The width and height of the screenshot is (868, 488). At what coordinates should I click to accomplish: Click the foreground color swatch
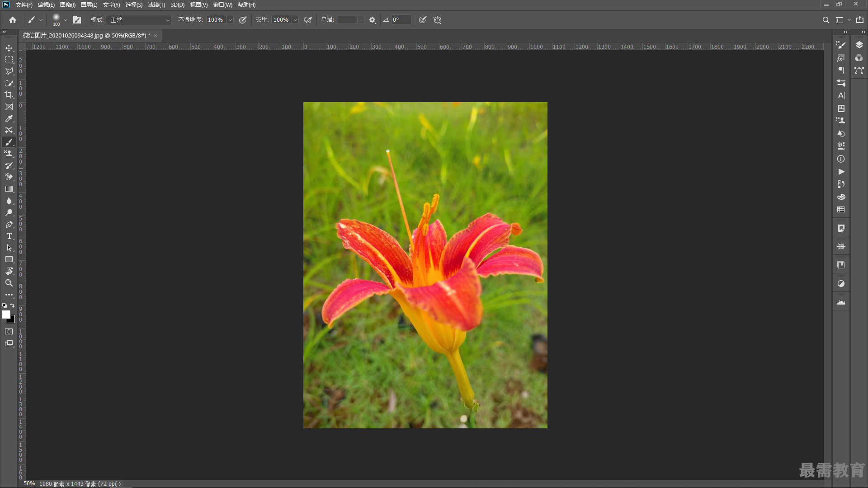[6, 314]
